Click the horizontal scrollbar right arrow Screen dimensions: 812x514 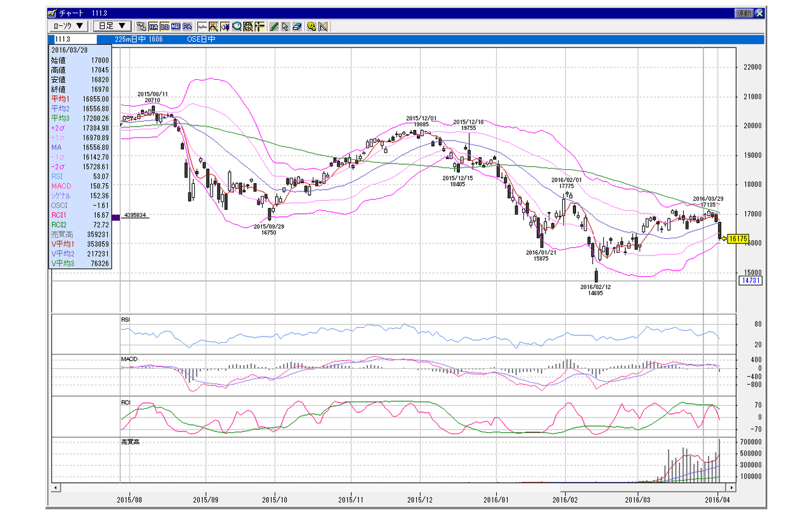click(x=731, y=487)
